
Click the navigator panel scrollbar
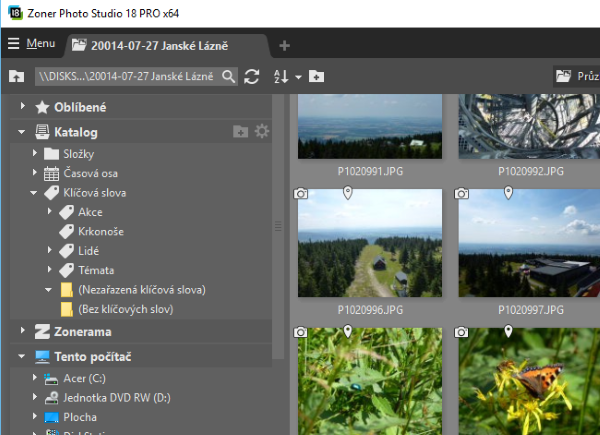coord(278,226)
